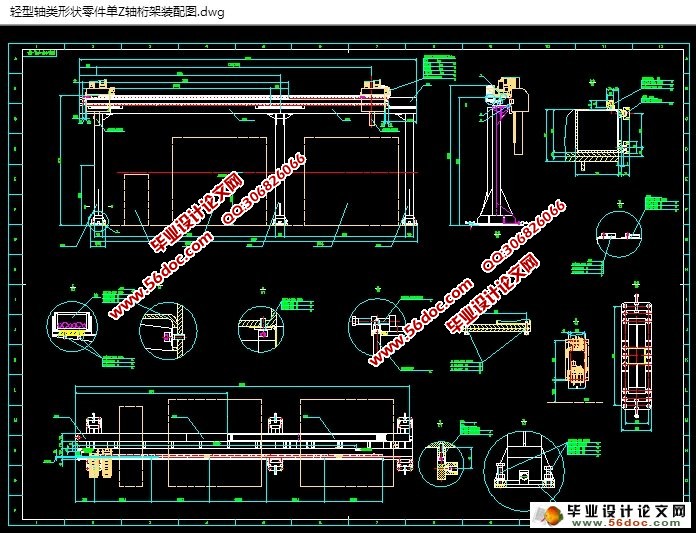Screen dimensions: 696x533
Task: Click the small yellow detail circle at bottom
Action: click(442, 465)
